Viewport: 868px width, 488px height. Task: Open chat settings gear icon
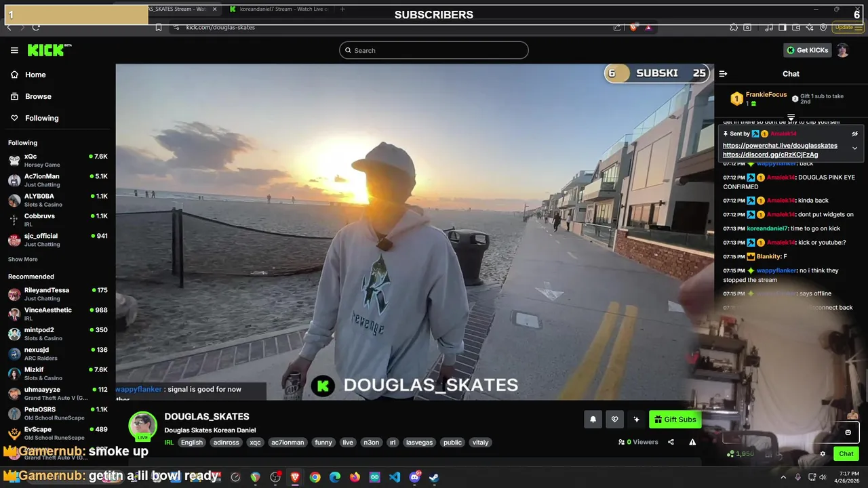tap(823, 453)
